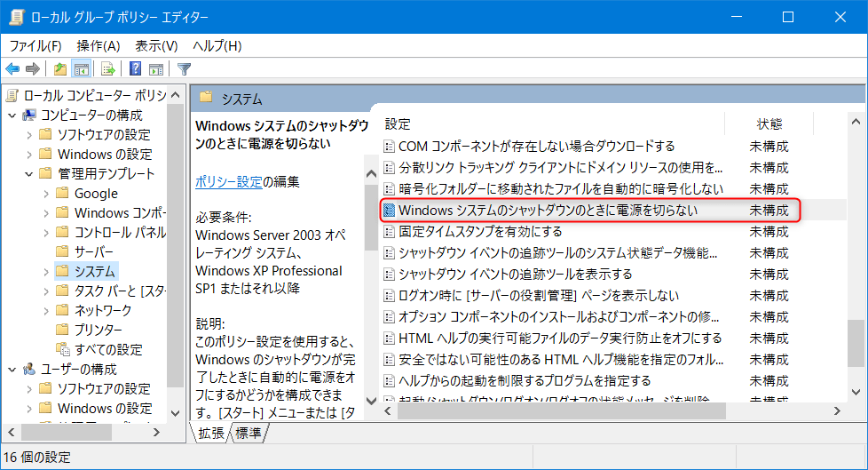This screenshot has width=868, height=470.
Task: Toggle the Show/Hide Action Pane icon
Action: 156,69
